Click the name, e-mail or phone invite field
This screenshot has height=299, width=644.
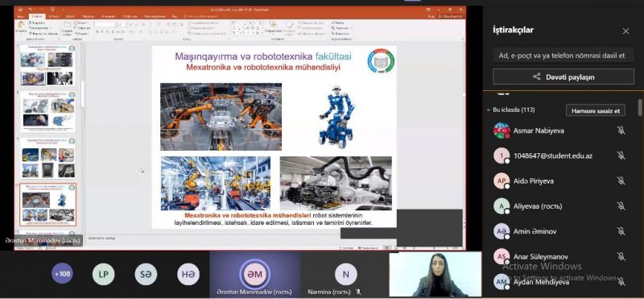point(563,56)
